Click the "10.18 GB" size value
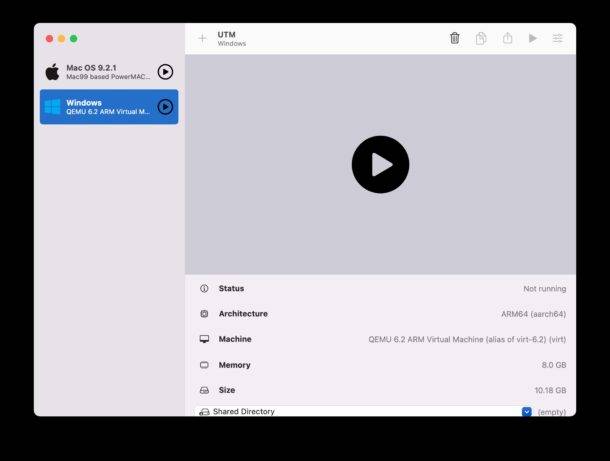Image resolution: width=610 pixels, height=461 pixels. [x=550, y=390]
